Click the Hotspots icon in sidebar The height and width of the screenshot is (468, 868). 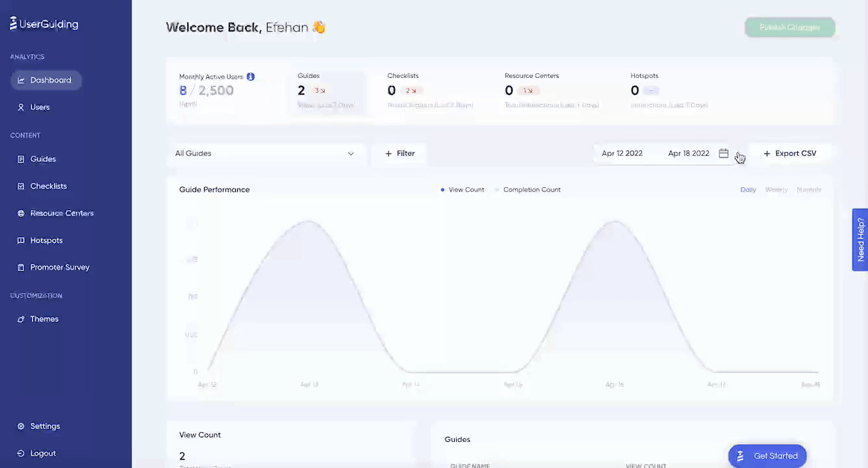21,240
